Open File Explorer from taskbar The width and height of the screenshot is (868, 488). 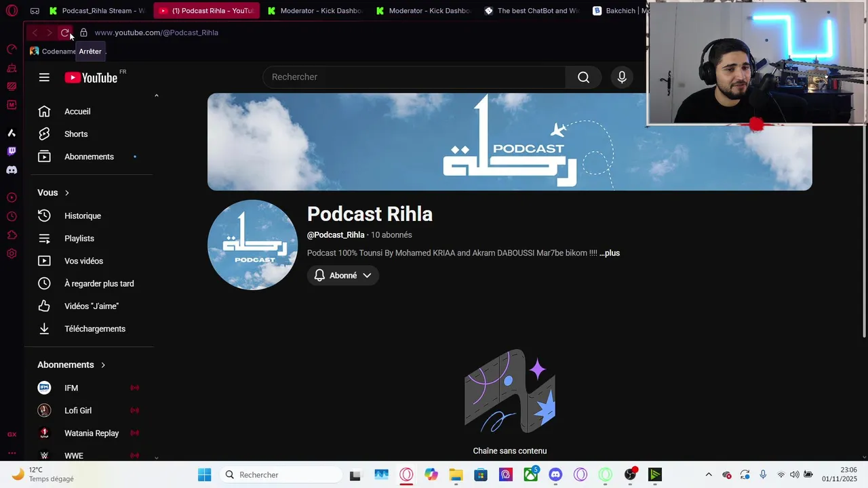[456, 474]
